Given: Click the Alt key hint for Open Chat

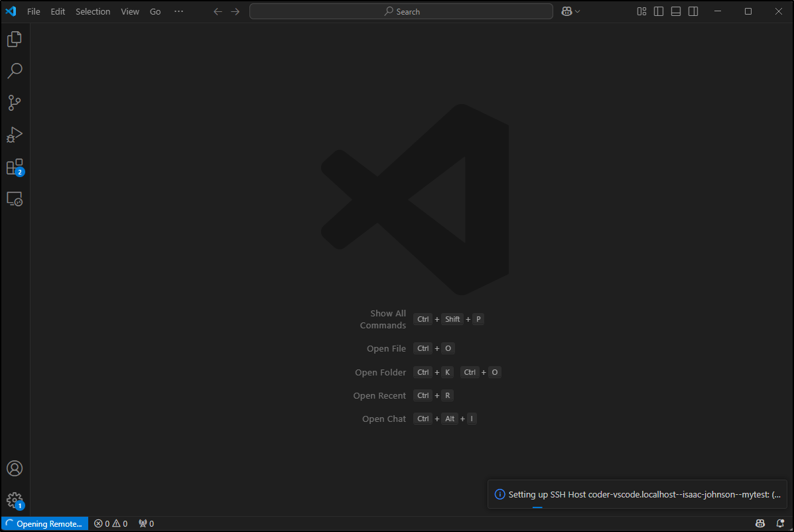Looking at the screenshot, I should coord(450,419).
